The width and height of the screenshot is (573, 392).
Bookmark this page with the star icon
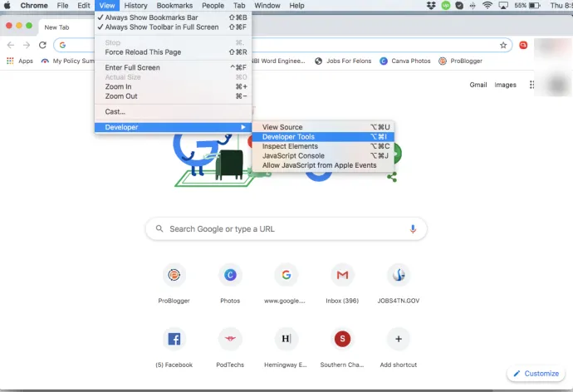tap(503, 46)
